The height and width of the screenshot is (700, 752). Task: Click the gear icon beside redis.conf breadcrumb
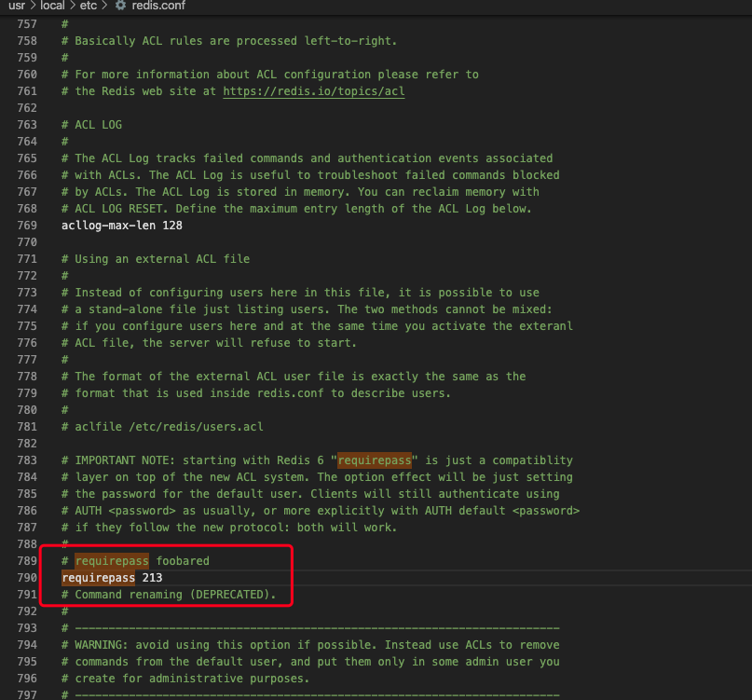120,6
